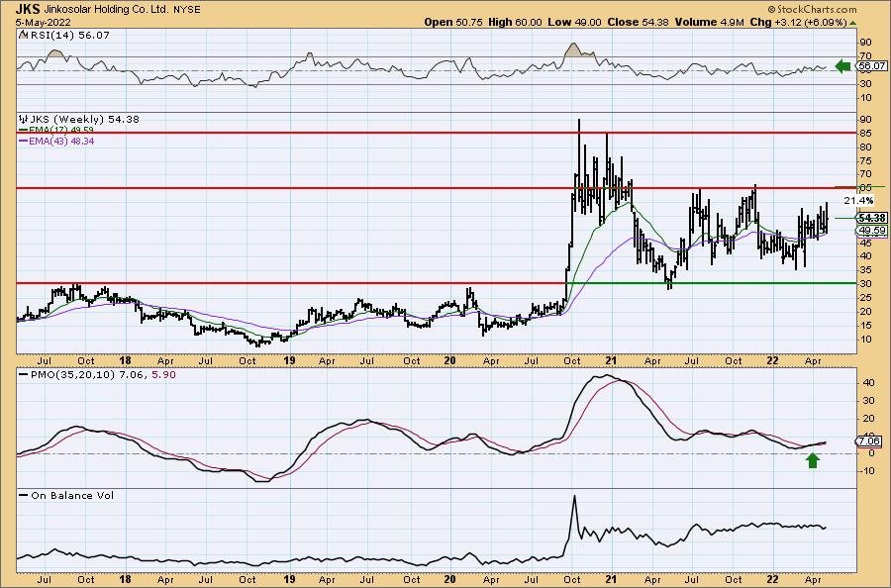Click the green EMA(17) legend line swatch
This screenshot has width=891, height=588.
[x=23, y=130]
